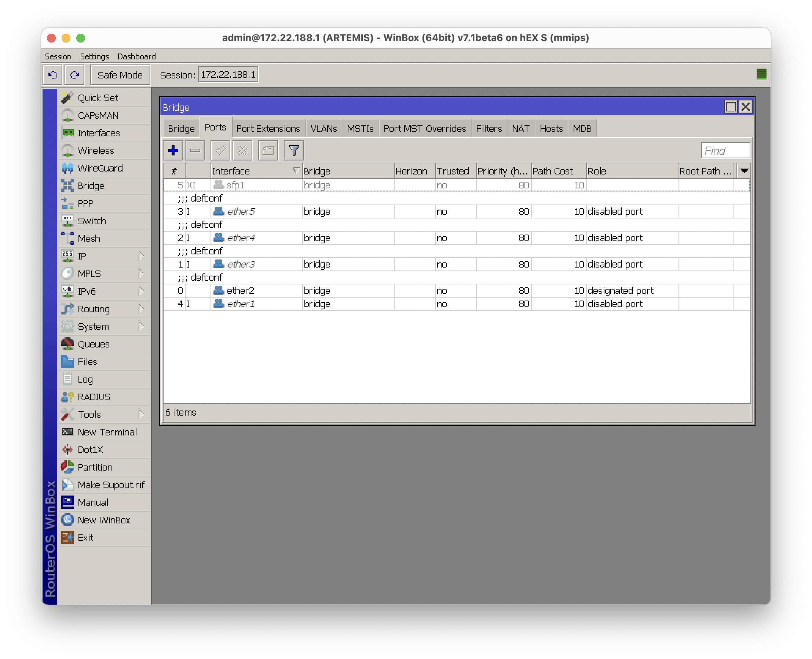Select the ether2 port row
The image size is (812, 659).
click(x=240, y=290)
